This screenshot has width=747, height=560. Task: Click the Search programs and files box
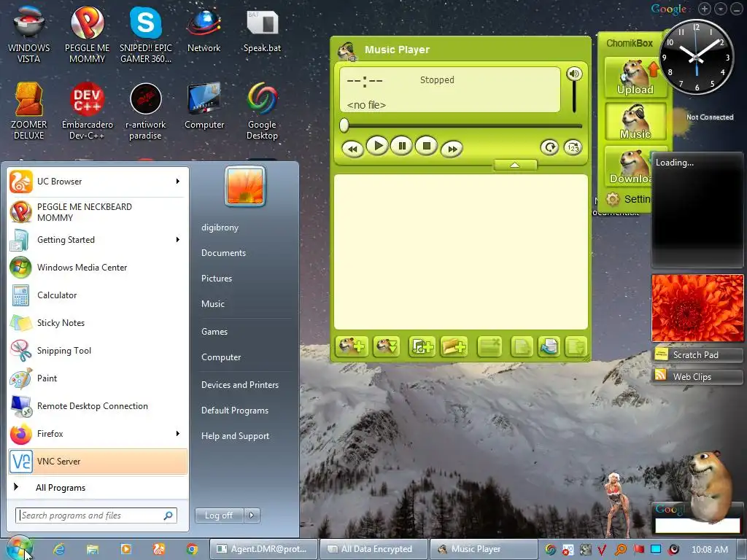coord(96,516)
